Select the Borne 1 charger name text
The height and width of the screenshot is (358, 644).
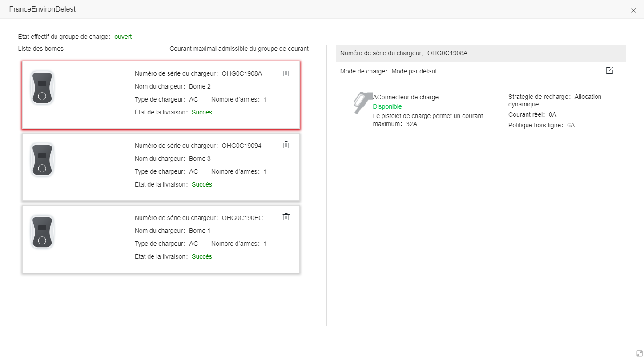point(200,231)
